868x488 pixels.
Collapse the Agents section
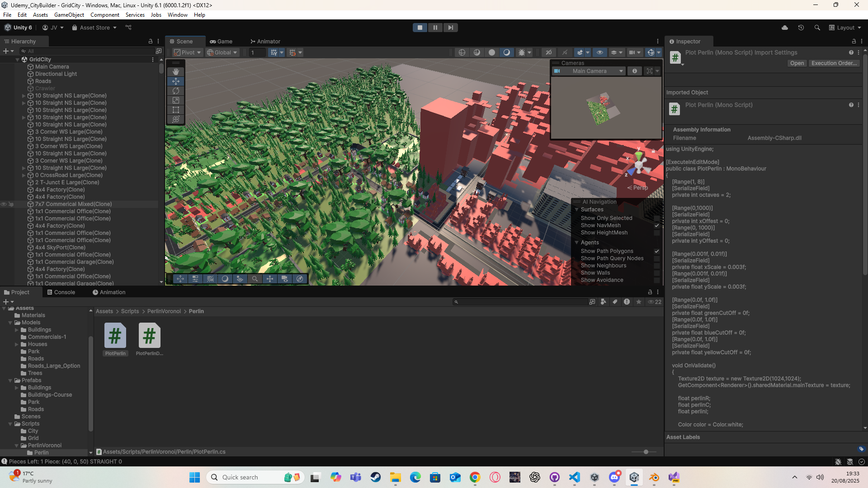[x=577, y=243]
